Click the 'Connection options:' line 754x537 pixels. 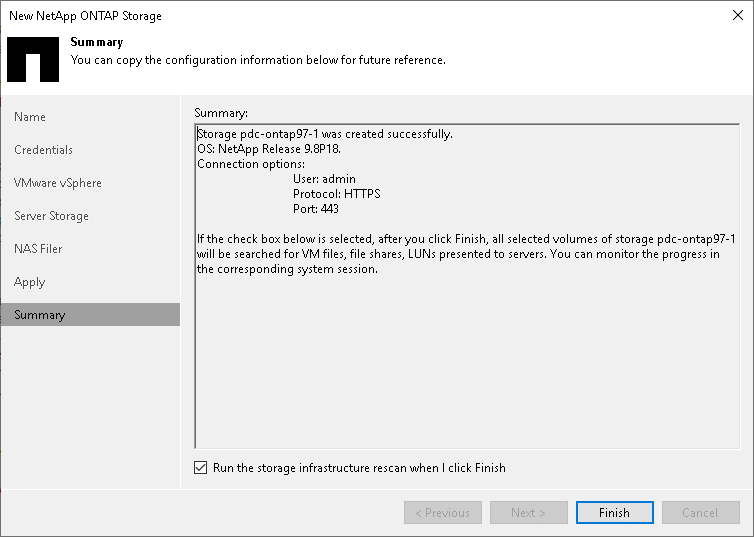point(251,164)
